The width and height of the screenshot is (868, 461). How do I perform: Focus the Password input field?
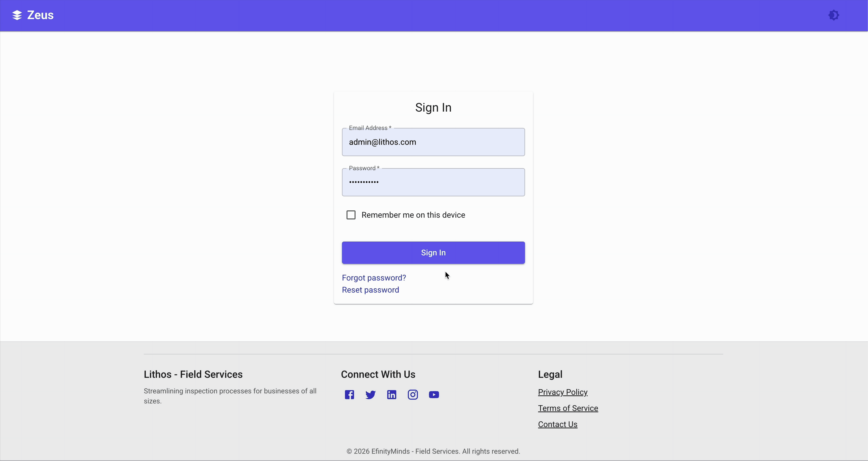[x=433, y=182]
